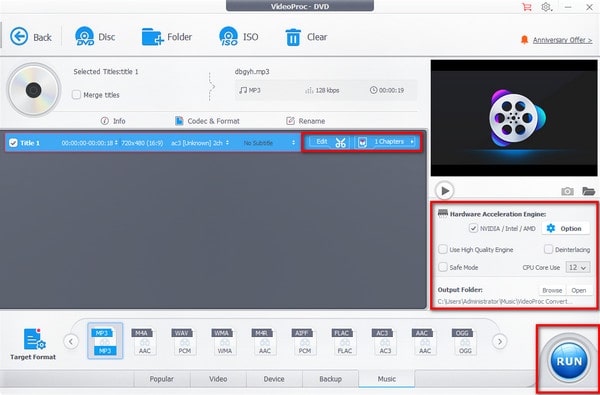Open the settings gear in title bar
This screenshot has height=395, width=600.
(x=546, y=7)
